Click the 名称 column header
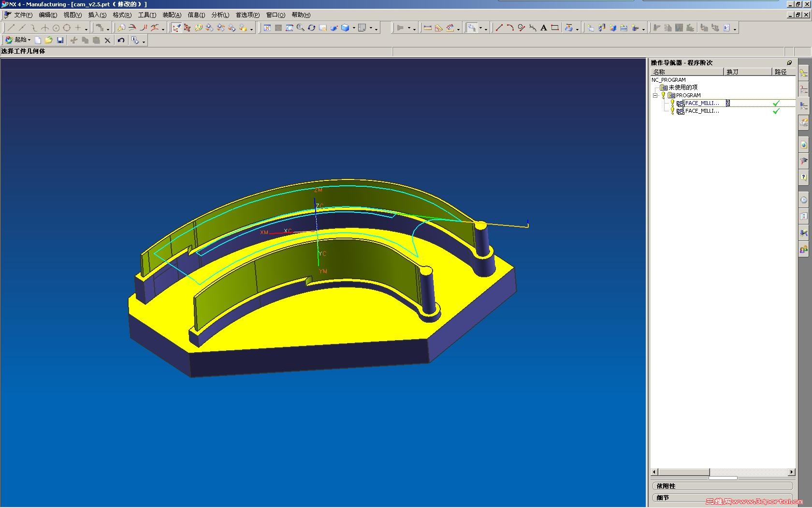Image resolution: width=812 pixels, height=508 pixels. coord(687,72)
